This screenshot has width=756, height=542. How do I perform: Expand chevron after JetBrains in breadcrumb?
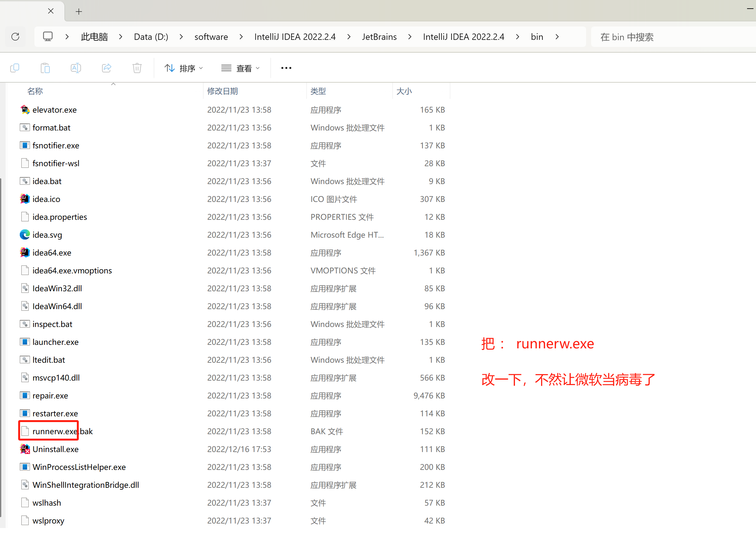point(410,37)
